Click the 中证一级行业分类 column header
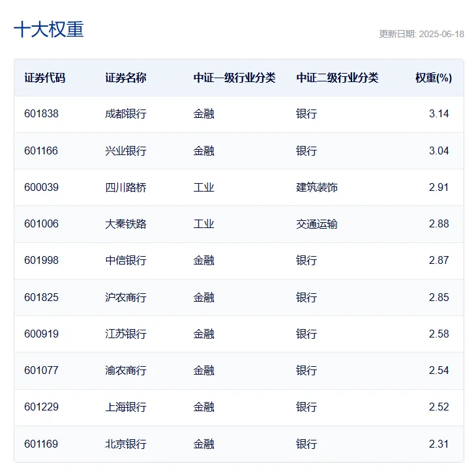This screenshot has width=476, height=475. pos(234,78)
